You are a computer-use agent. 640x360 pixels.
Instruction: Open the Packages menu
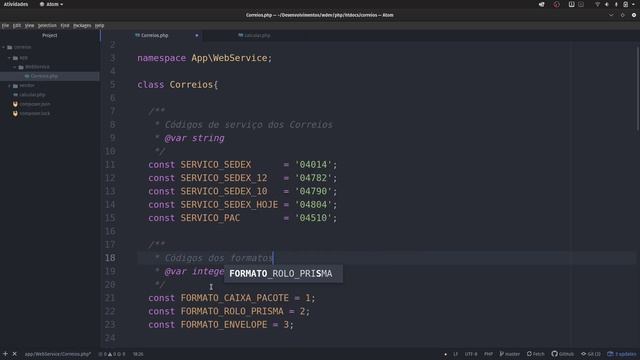coord(82,25)
